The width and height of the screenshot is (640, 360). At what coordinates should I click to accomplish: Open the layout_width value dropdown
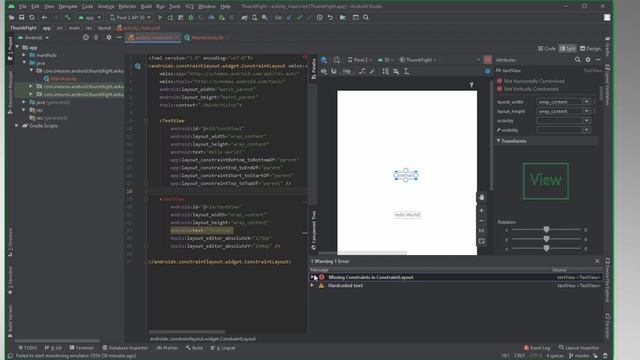(587, 102)
